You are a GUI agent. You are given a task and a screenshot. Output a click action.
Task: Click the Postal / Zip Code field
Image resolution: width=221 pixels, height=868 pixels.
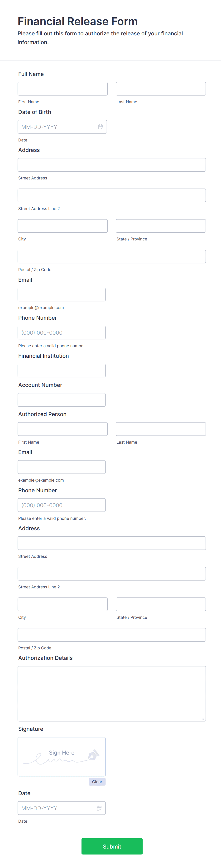[112, 256]
